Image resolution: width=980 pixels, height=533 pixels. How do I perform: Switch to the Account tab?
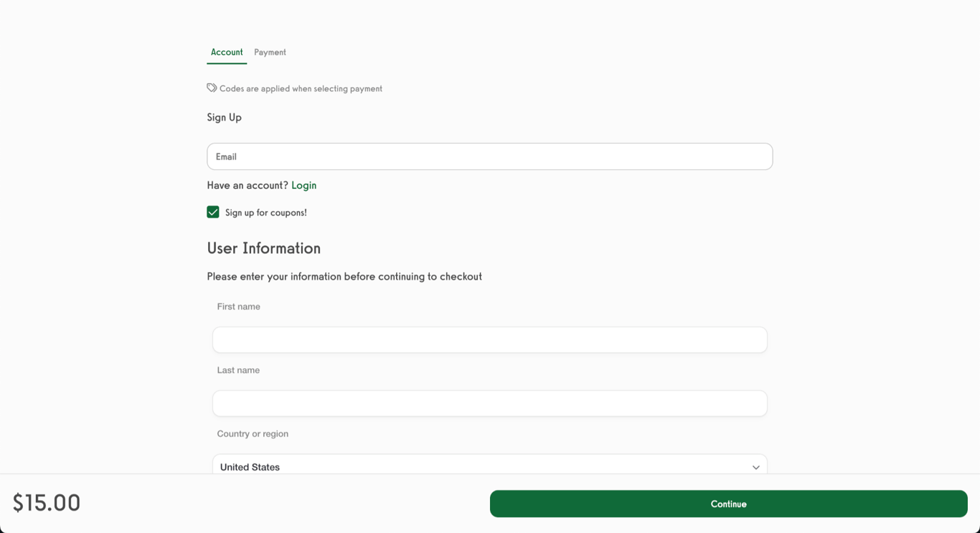click(227, 52)
